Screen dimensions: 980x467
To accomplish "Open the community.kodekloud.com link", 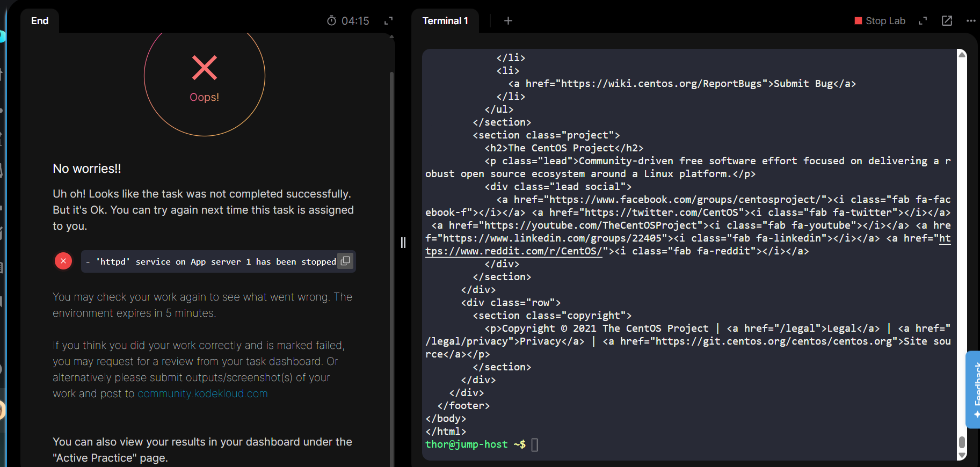I will [x=202, y=393].
